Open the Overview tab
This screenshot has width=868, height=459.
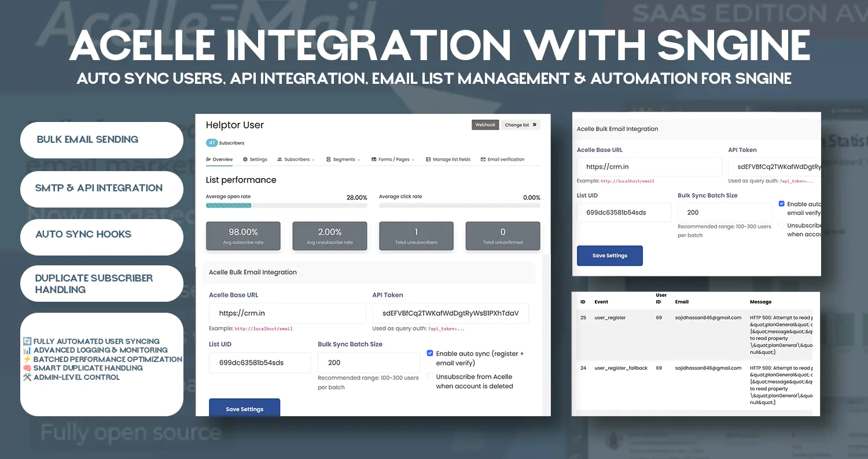(x=219, y=160)
